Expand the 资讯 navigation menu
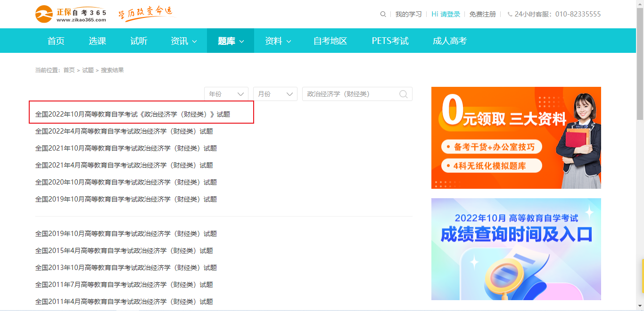 pos(183,41)
